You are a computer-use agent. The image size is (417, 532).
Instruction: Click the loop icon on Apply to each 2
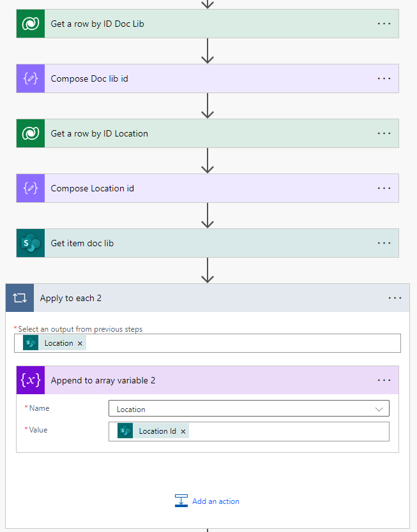20,298
